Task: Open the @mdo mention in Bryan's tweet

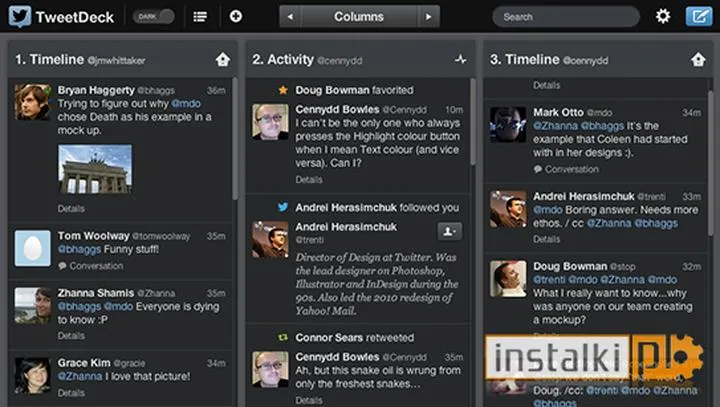Action: click(186, 104)
